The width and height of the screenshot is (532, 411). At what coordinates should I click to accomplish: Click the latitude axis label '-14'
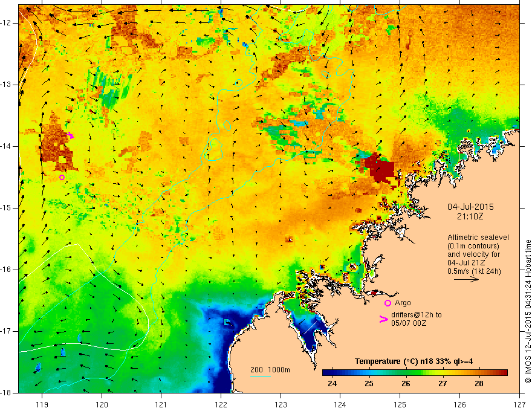(6, 146)
